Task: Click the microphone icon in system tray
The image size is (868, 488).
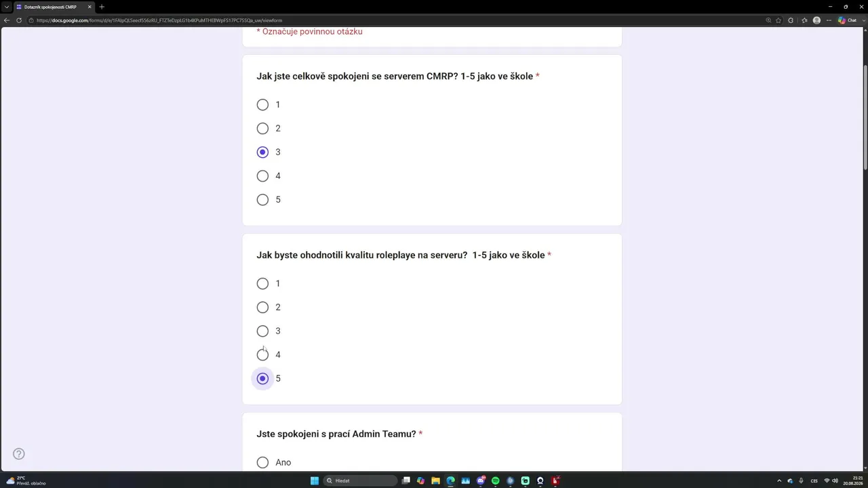Action: (801, 481)
